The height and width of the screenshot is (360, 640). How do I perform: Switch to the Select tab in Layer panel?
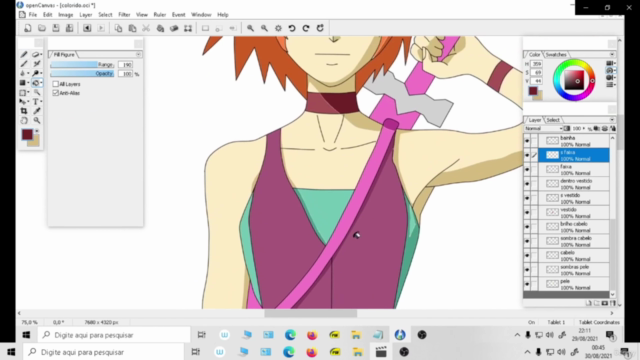point(553,120)
